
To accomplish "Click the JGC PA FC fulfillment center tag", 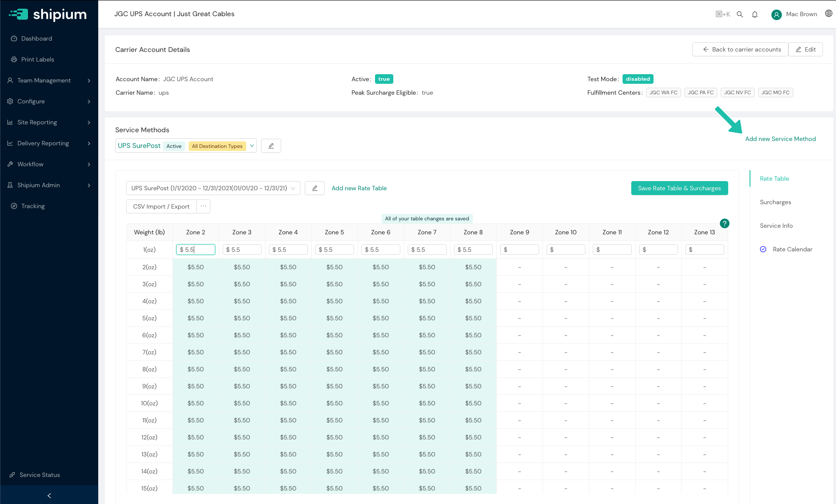I will click(x=701, y=93).
